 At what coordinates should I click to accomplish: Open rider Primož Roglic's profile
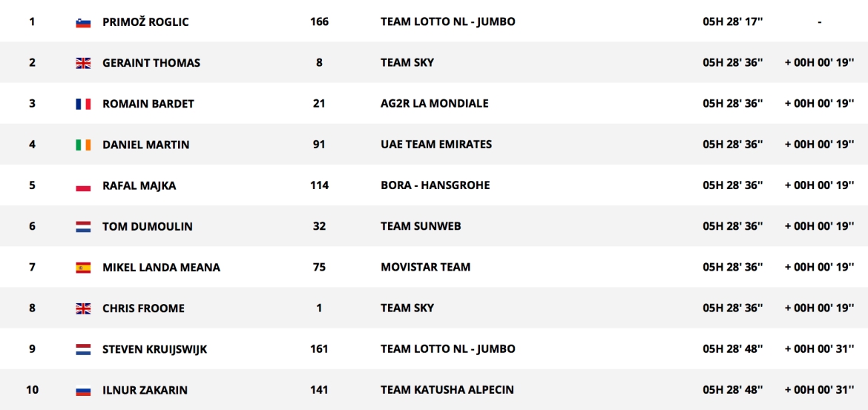point(145,22)
